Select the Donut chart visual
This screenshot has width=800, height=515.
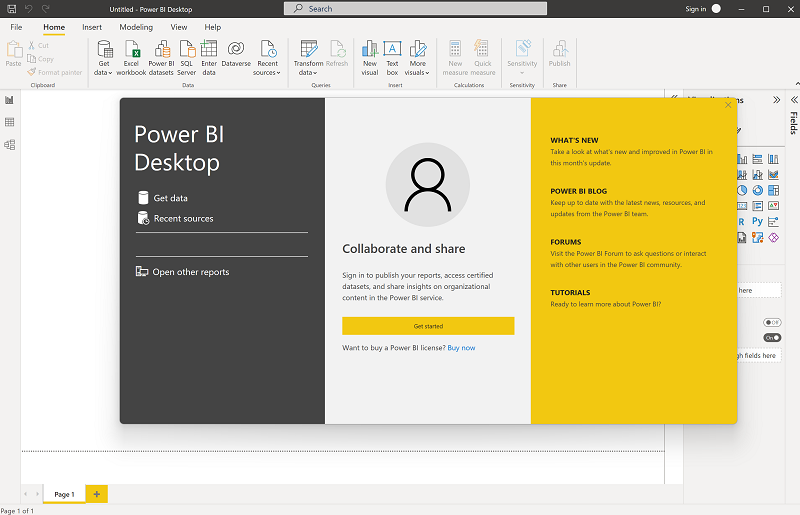[758, 190]
